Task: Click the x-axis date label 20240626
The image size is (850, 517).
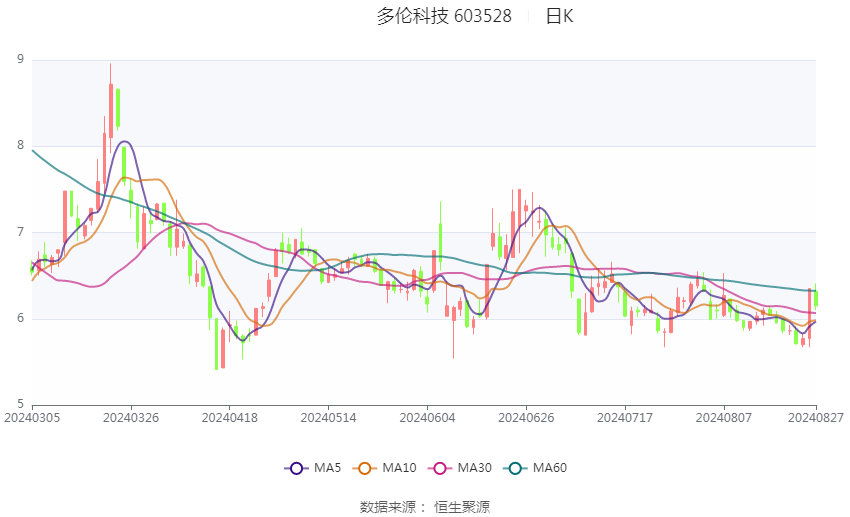Action: (526, 418)
